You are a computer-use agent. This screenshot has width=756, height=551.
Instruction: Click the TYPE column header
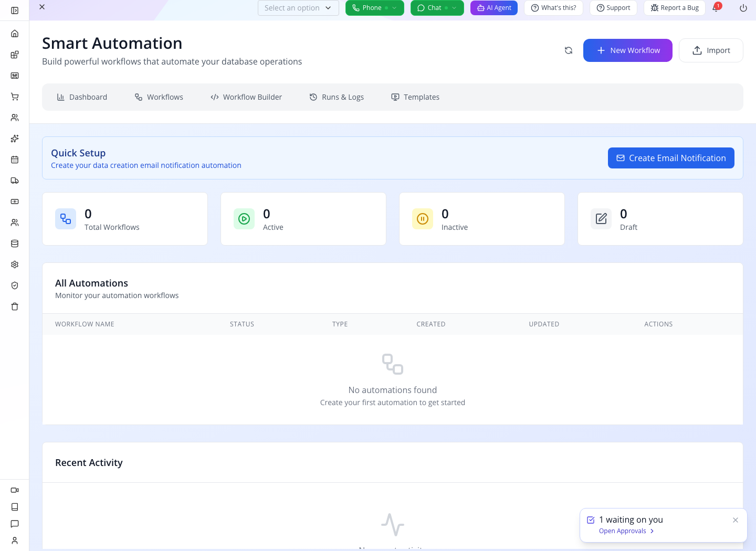point(340,324)
